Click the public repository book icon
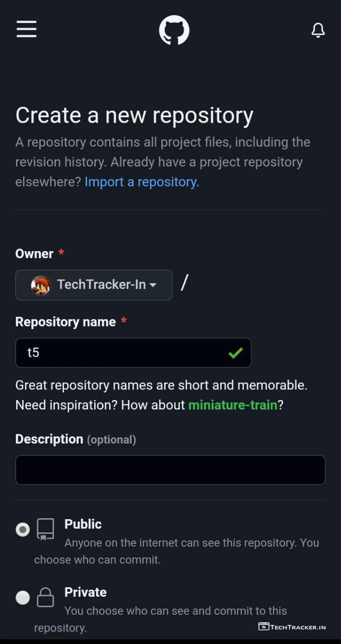Screen dimensions: 341x644 pyautogui.click(x=45, y=530)
